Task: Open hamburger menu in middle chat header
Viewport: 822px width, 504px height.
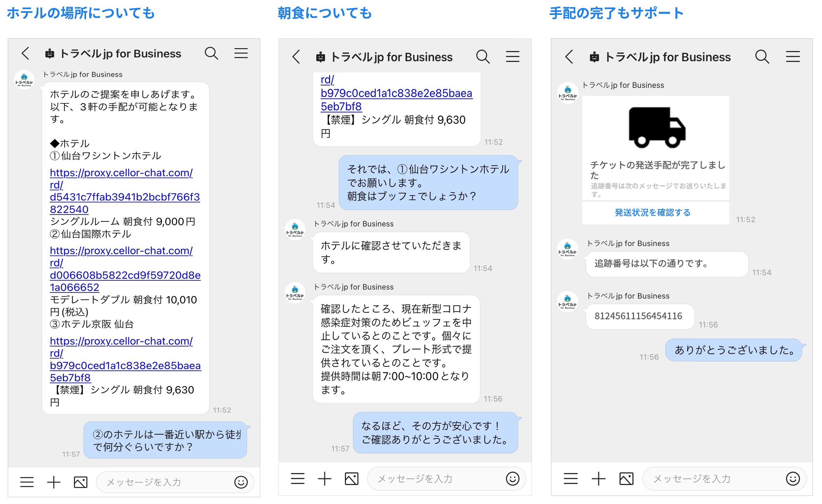Action: [512, 57]
